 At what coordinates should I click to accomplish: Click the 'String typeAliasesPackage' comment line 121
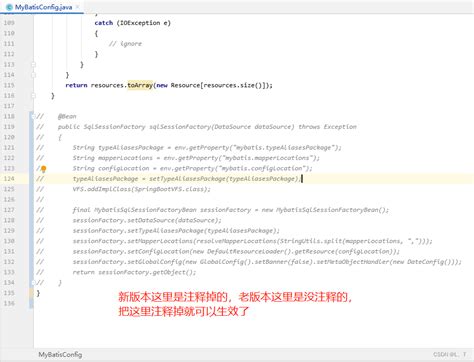click(207, 147)
